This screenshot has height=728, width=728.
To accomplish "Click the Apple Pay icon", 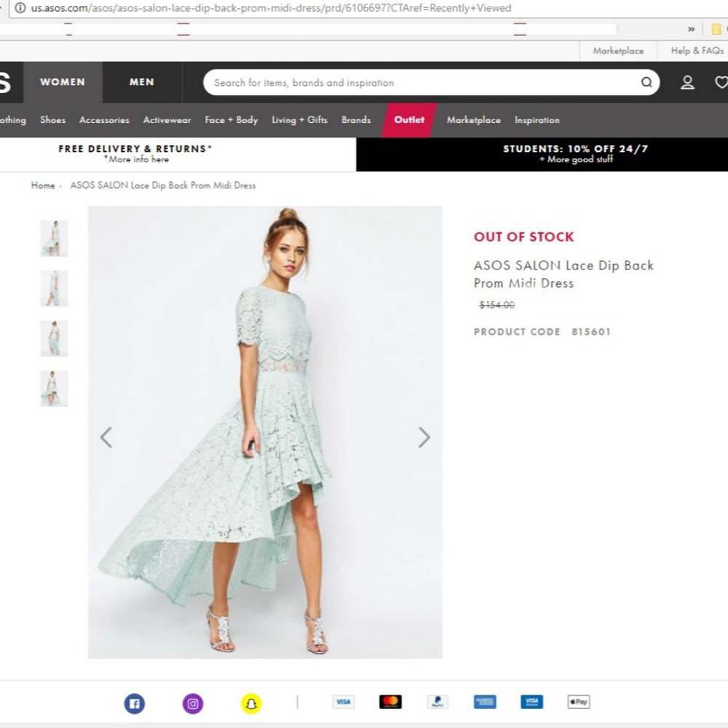I will [579, 702].
